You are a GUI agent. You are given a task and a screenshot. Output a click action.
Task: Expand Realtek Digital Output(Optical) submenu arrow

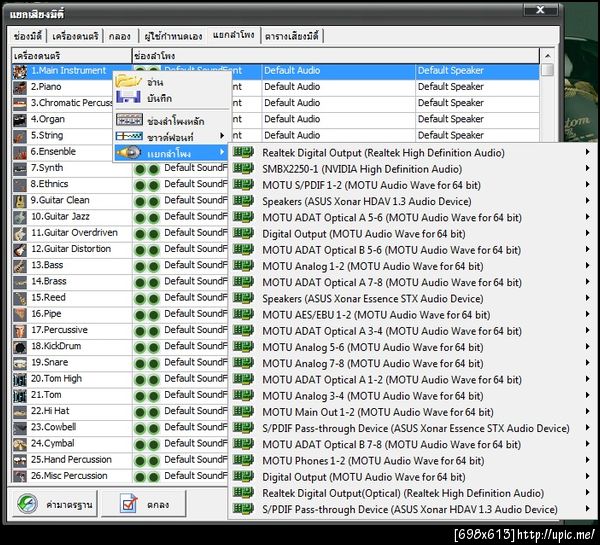coord(587,493)
